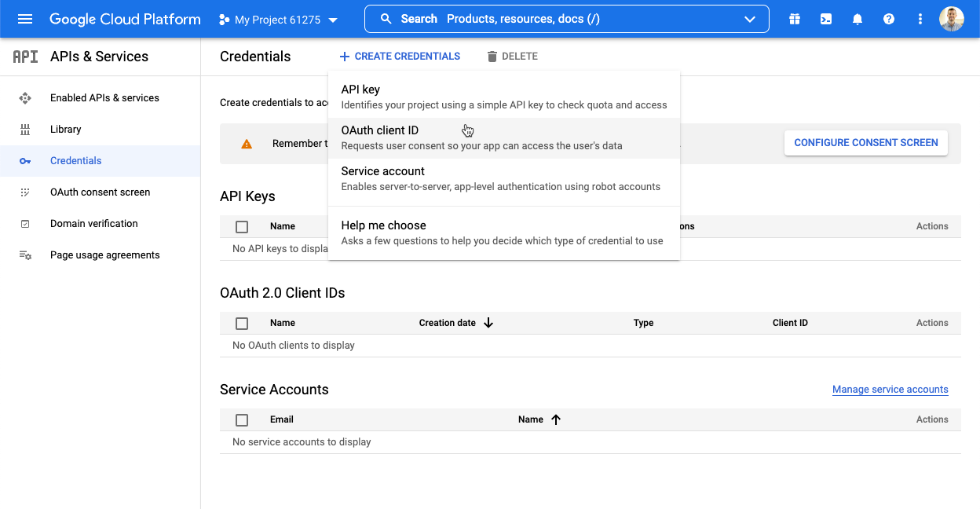The image size is (980, 509).
Task: Click the trash can delete icon
Action: coord(492,57)
